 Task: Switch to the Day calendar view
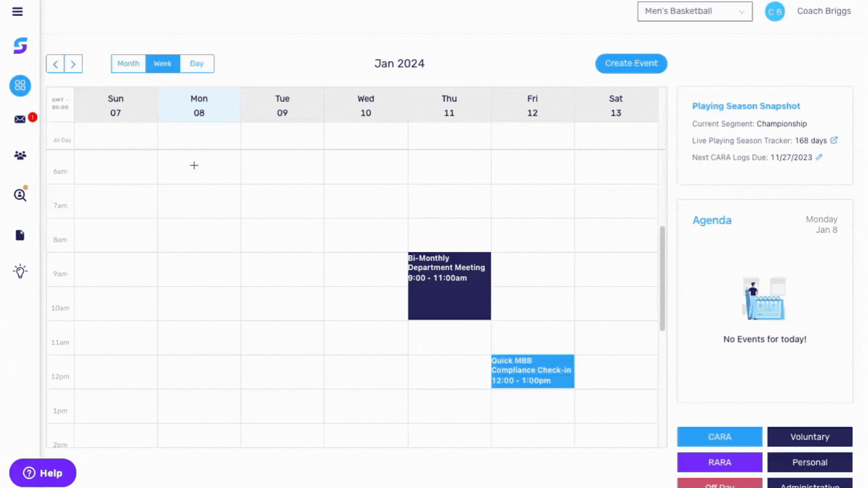click(197, 63)
